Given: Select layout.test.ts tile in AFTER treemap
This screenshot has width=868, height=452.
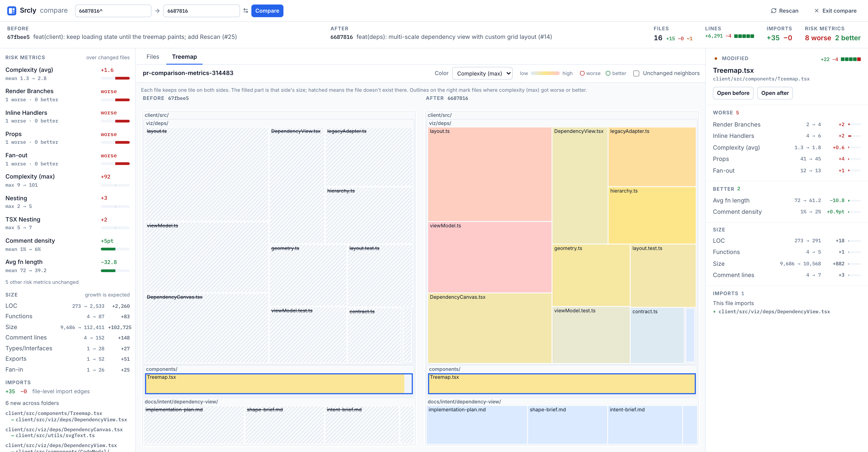Looking at the screenshot, I should pyautogui.click(x=663, y=275).
